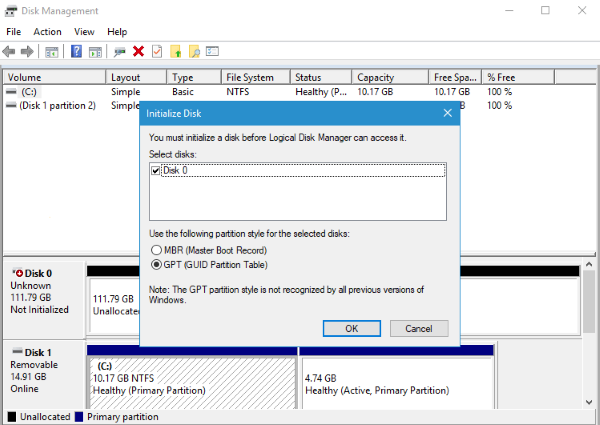Open the View menu

click(x=84, y=32)
